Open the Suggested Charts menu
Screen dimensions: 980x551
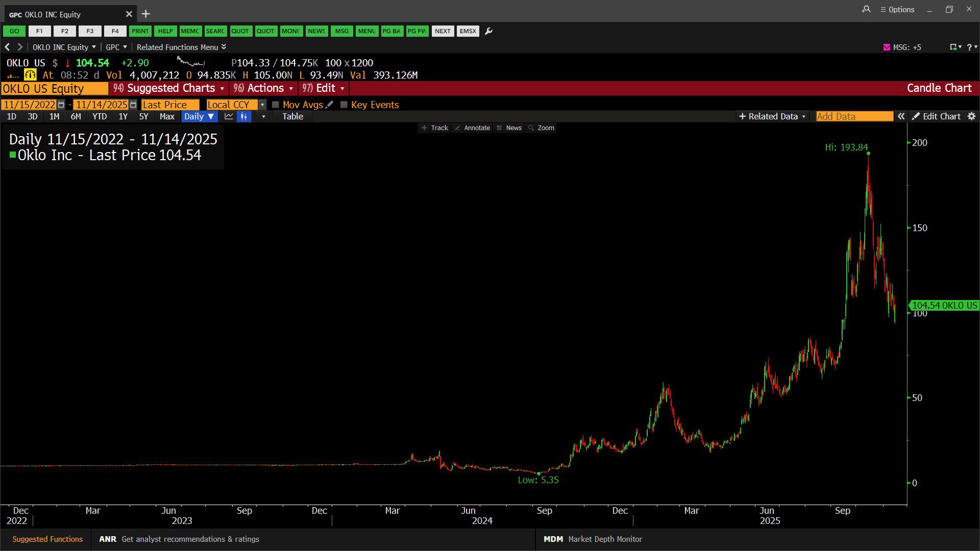[x=169, y=88]
